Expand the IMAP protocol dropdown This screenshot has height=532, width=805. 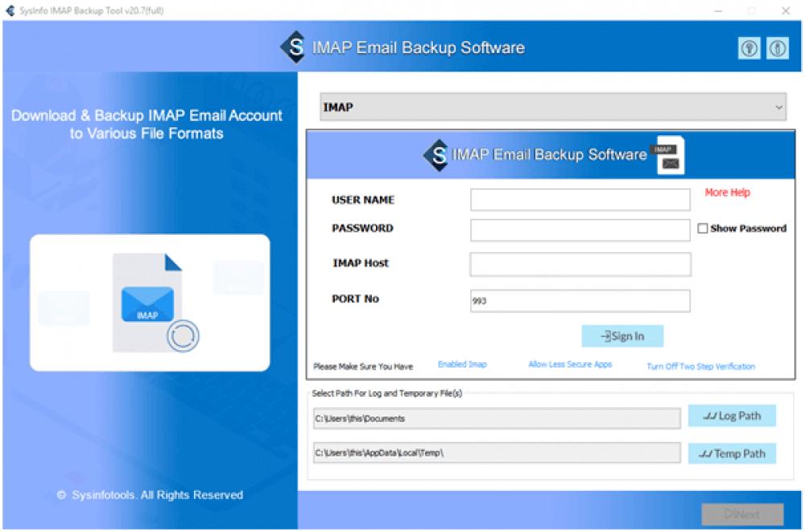778,107
